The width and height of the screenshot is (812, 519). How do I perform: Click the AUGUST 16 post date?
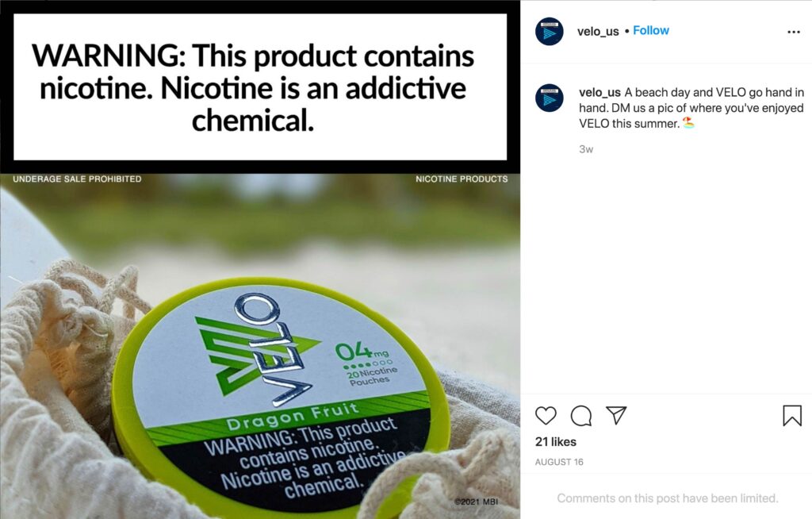(x=559, y=462)
